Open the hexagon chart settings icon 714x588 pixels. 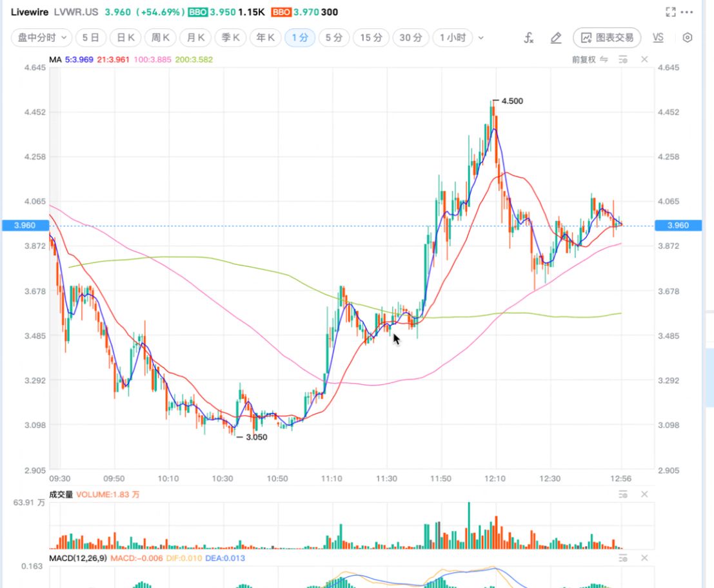pos(688,38)
